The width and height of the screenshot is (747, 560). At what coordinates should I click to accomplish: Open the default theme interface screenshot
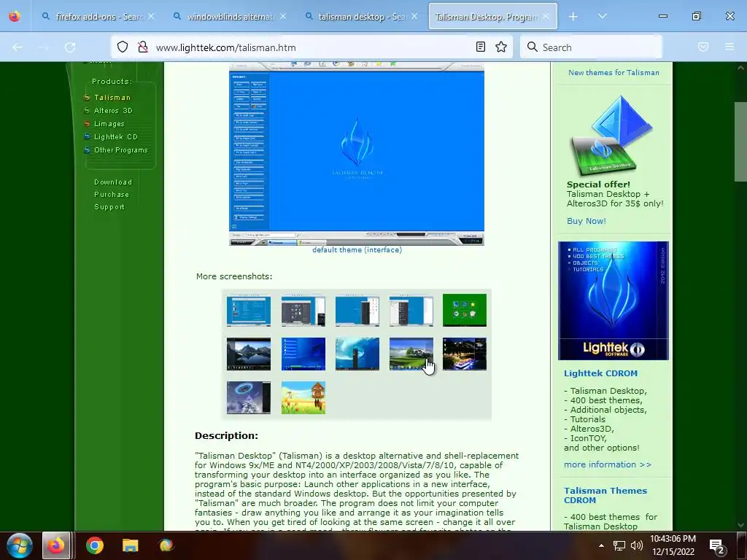357,153
